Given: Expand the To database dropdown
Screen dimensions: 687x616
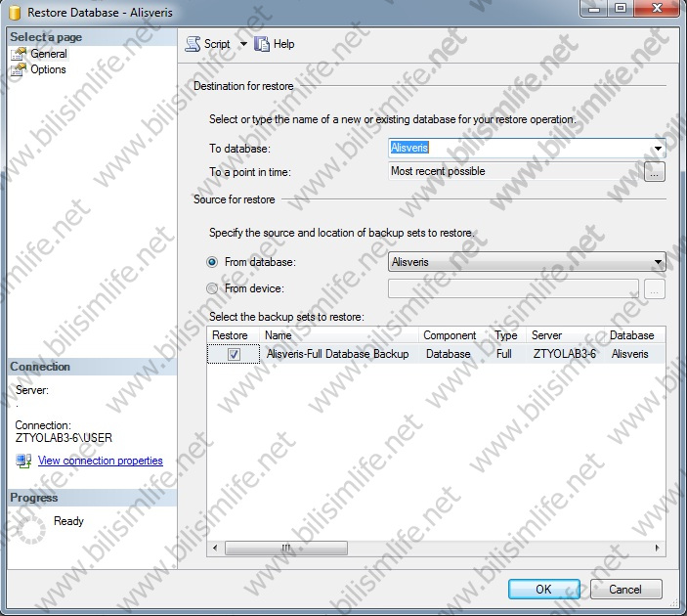Looking at the screenshot, I should (658, 149).
